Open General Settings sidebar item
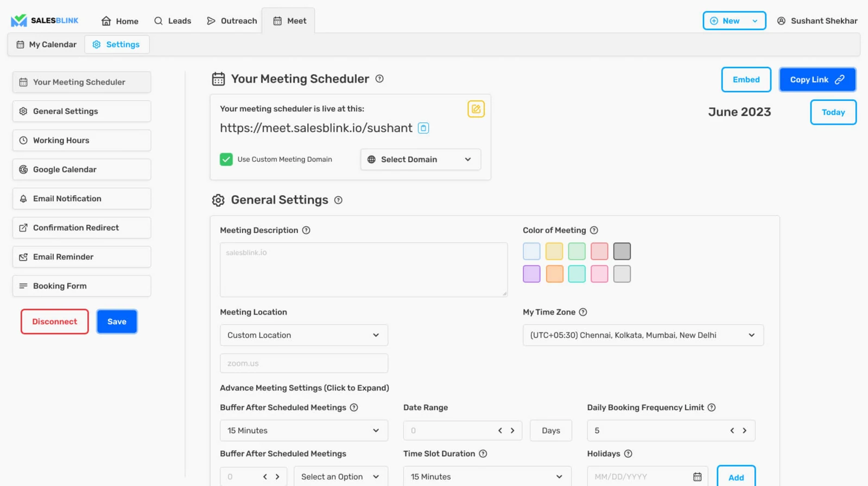 click(82, 111)
